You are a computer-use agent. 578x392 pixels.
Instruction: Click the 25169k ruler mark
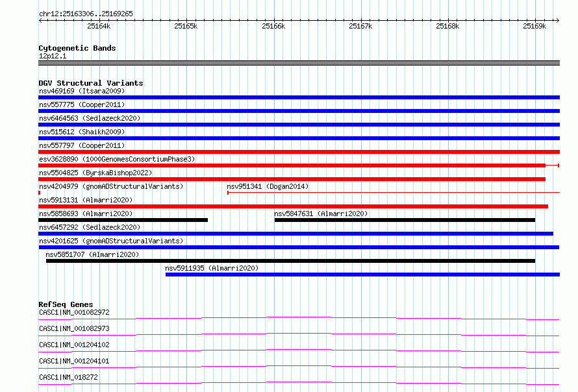534,26
